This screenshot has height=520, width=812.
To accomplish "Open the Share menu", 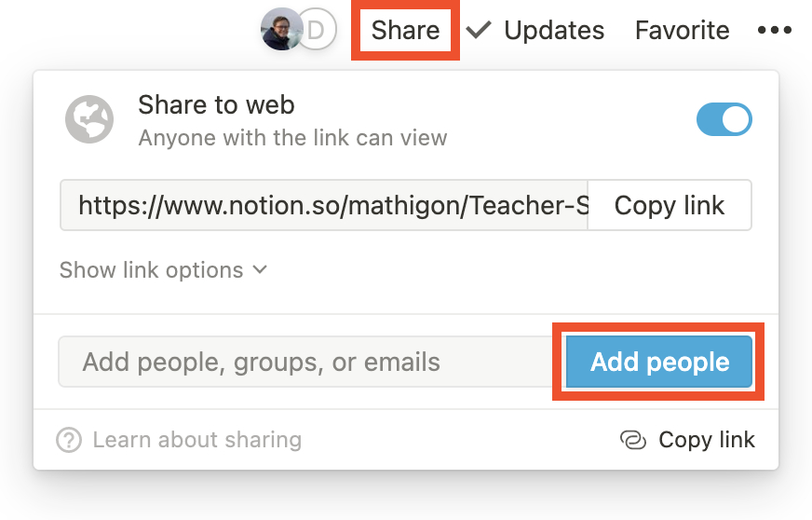I will click(x=405, y=30).
